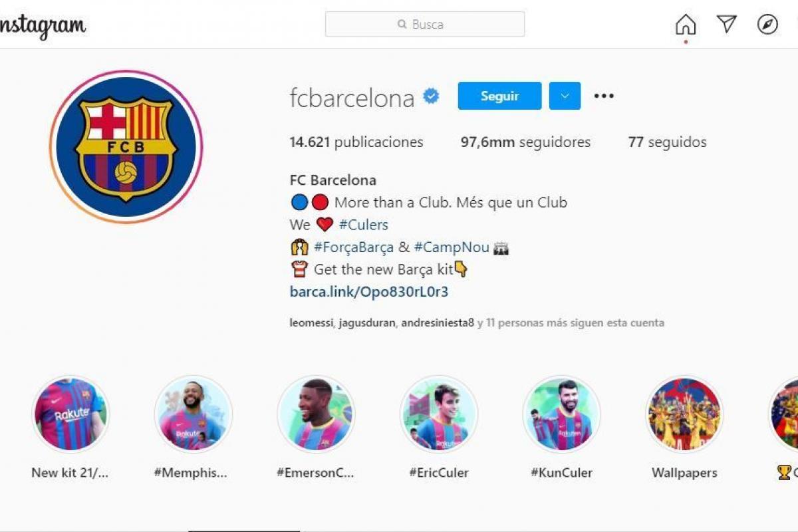The width and height of the screenshot is (798, 532).
Task: Follow the account with Seguir button
Action: (499, 96)
